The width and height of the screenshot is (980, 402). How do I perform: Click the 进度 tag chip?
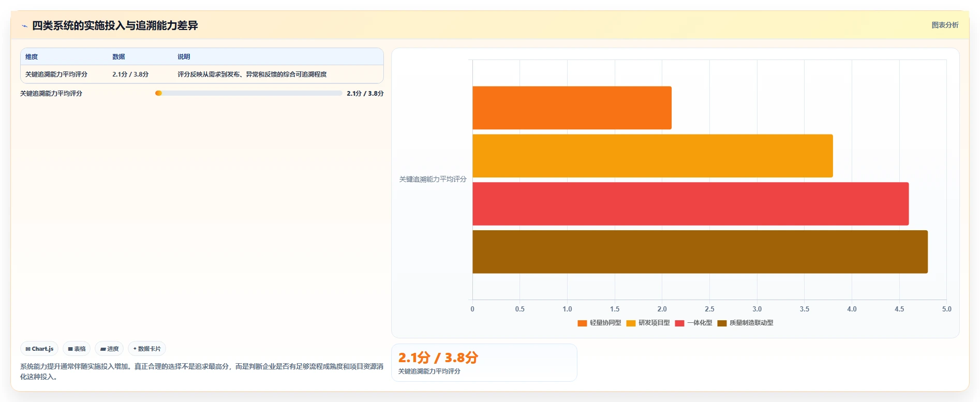click(109, 349)
